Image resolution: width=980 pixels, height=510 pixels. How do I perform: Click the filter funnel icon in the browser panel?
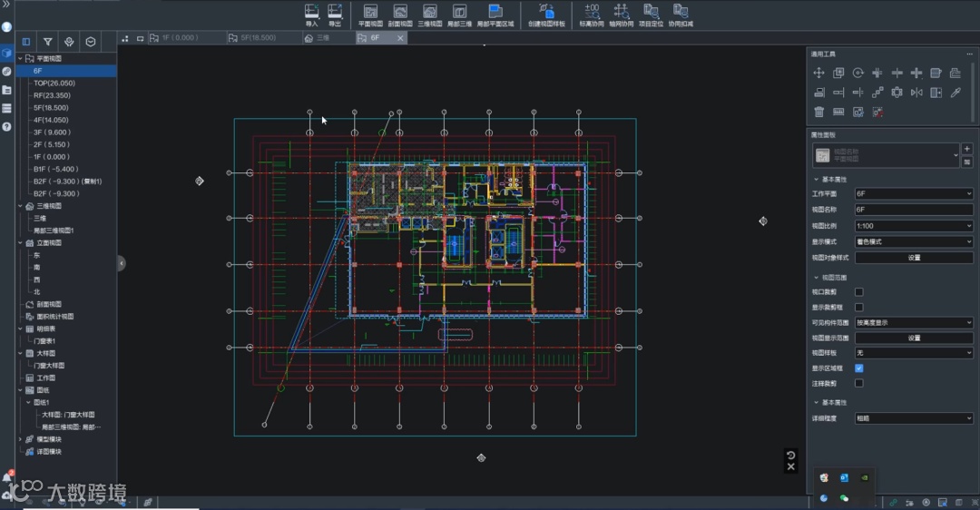point(47,42)
